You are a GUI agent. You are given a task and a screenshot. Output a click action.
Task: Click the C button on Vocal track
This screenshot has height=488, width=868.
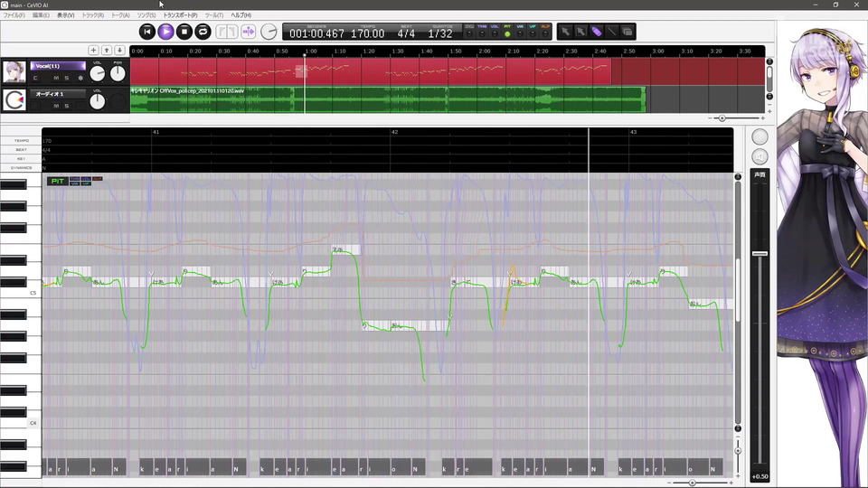pos(35,78)
